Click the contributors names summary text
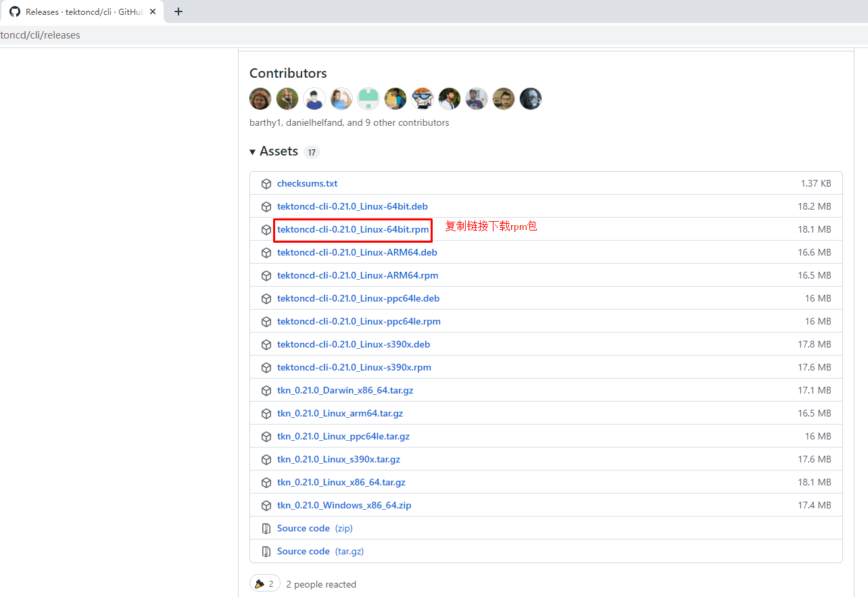This screenshot has width=868, height=597. pos(349,122)
